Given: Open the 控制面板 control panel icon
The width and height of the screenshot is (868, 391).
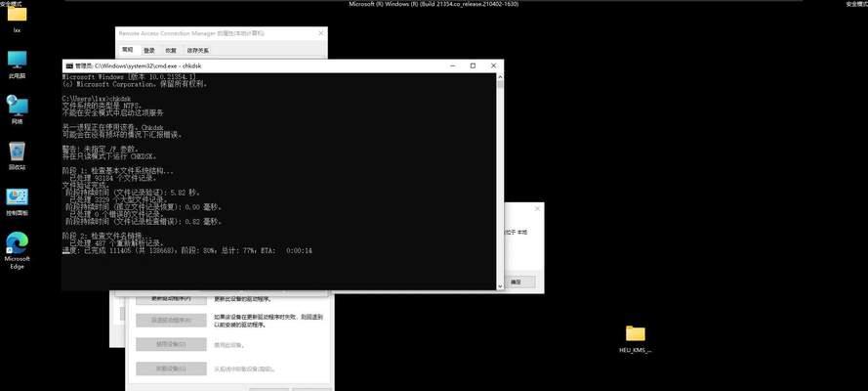Looking at the screenshot, I should click(x=17, y=201).
